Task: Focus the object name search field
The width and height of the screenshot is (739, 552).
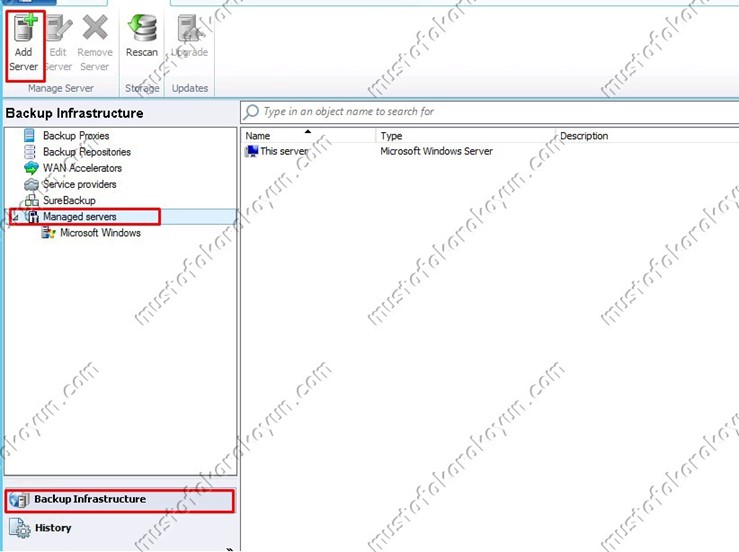Action: click(x=490, y=112)
